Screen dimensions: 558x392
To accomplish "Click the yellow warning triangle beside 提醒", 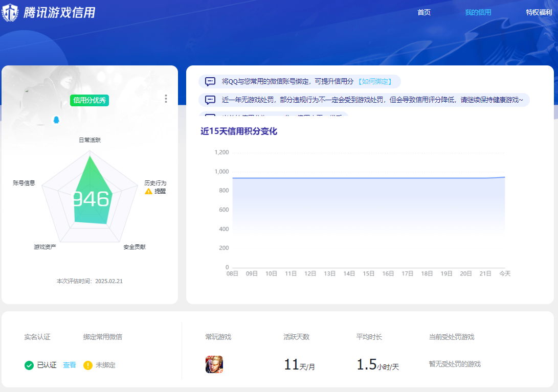I will click(148, 191).
